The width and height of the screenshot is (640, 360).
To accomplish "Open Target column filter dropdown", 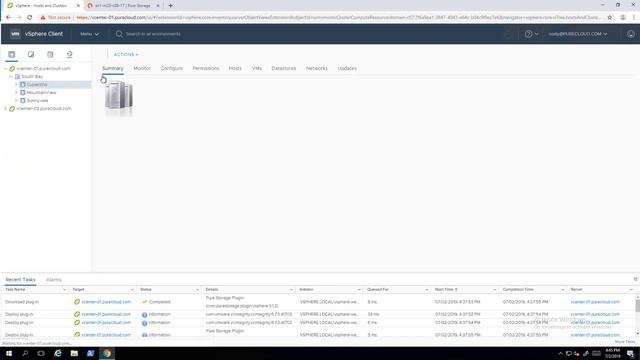I will click(132, 289).
